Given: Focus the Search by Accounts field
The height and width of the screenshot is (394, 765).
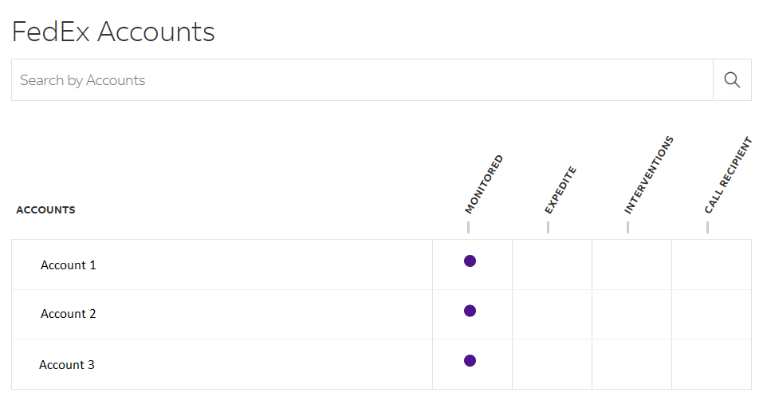Looking at the screenshot, I should point(362,80).
